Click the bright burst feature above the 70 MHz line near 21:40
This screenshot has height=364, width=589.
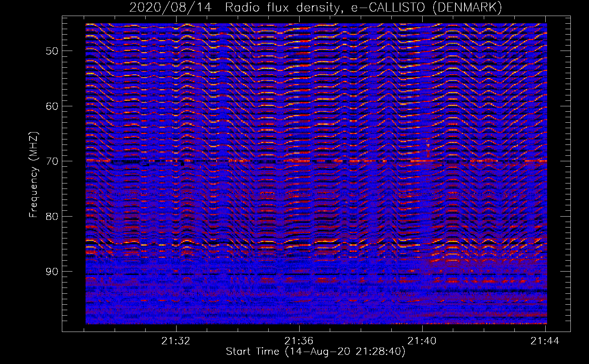(x=428, y=148)
